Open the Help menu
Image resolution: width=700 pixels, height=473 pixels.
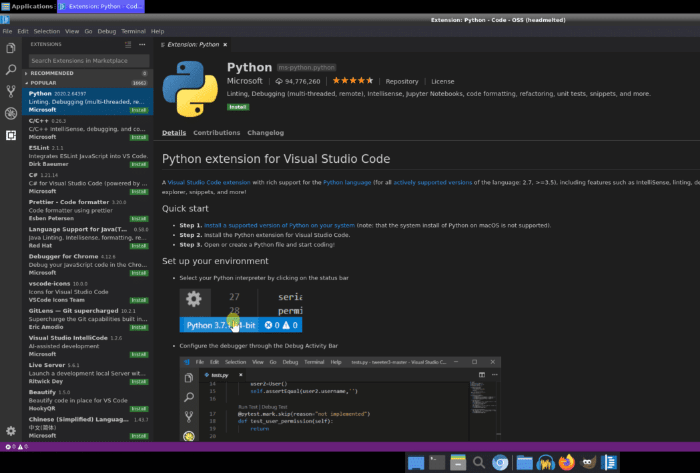(x=158, y=31)
